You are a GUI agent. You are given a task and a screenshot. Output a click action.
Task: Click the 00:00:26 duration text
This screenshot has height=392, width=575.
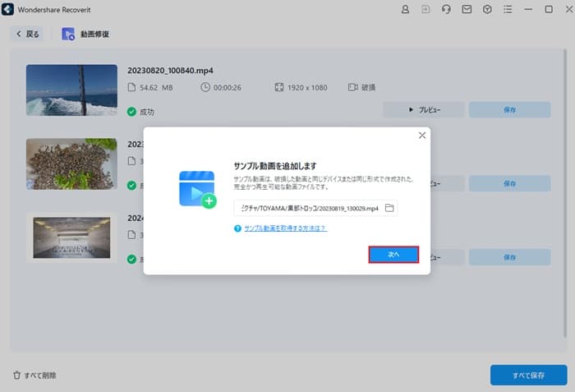(228, 88)
